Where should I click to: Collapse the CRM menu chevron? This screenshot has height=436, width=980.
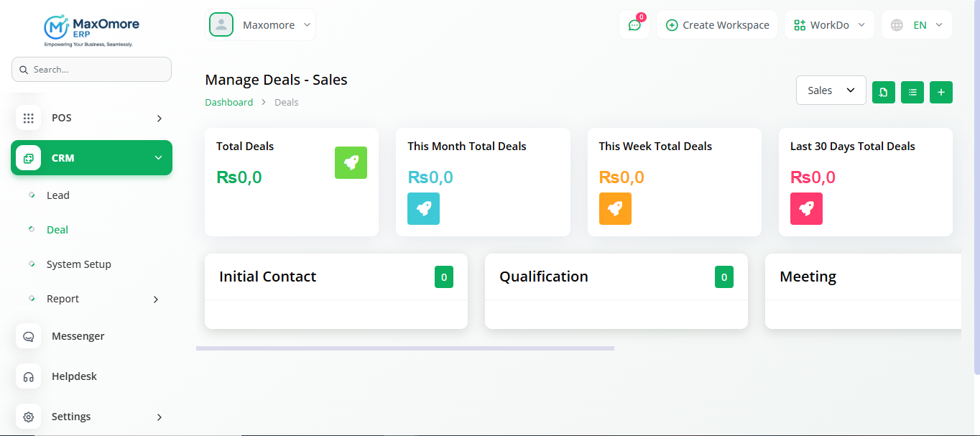(158, 158)
